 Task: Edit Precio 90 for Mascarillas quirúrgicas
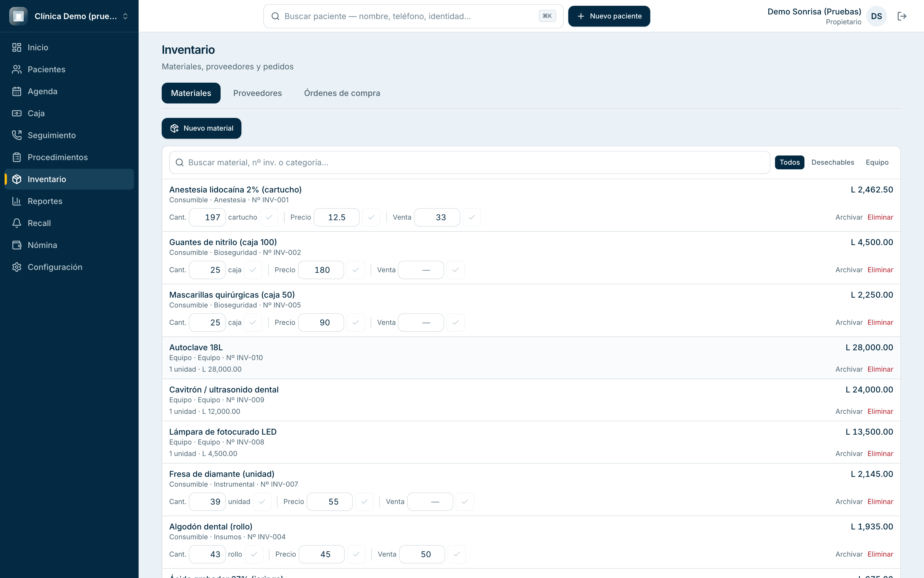pos(321,323)
